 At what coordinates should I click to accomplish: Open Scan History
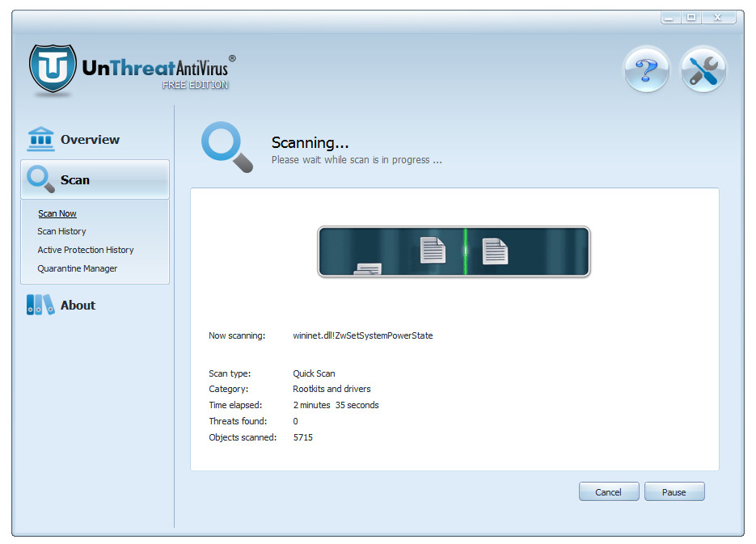(x=61, y=231)
